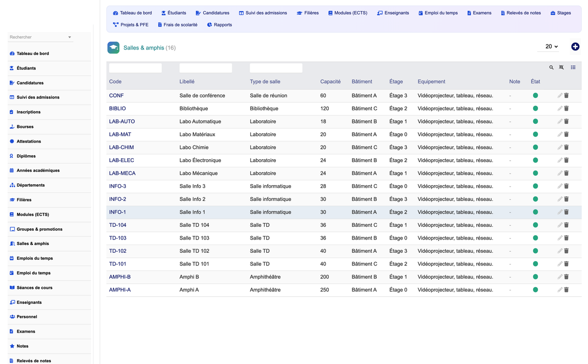Toggle the green status dot for LAB-AUTO
This screenshot has width=588, height=364.
pyautogui.click(x=536, y=121)
